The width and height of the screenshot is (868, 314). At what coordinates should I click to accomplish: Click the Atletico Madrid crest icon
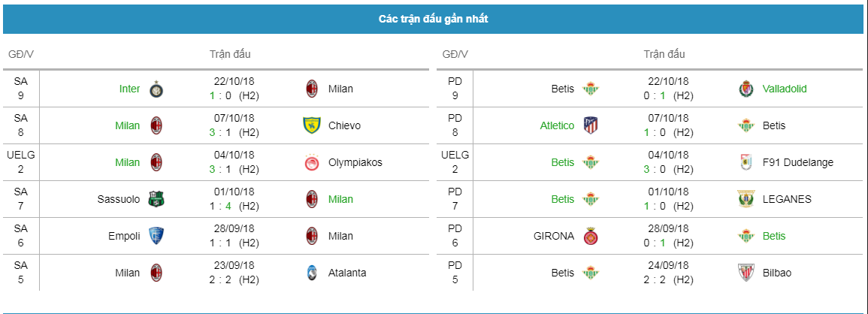click(x=591, y=125)
